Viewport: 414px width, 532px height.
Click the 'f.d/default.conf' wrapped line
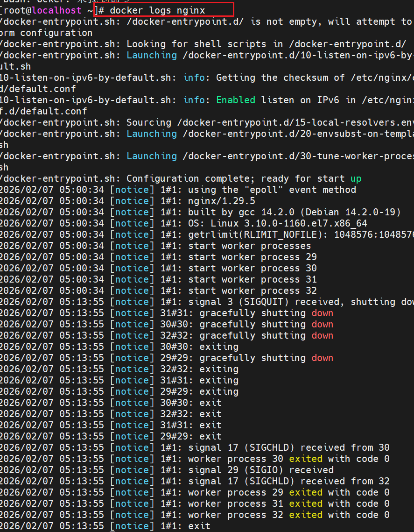(43, 111)
